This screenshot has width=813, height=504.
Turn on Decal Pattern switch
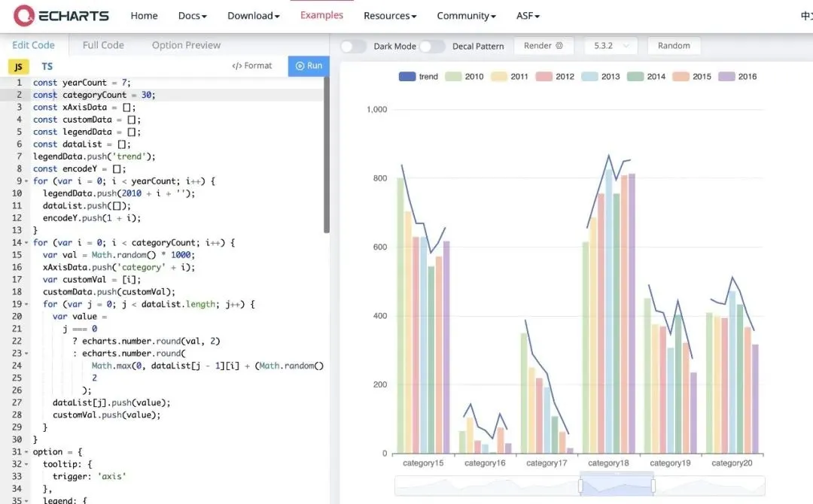pyautogui.click(x=431, y=46)
